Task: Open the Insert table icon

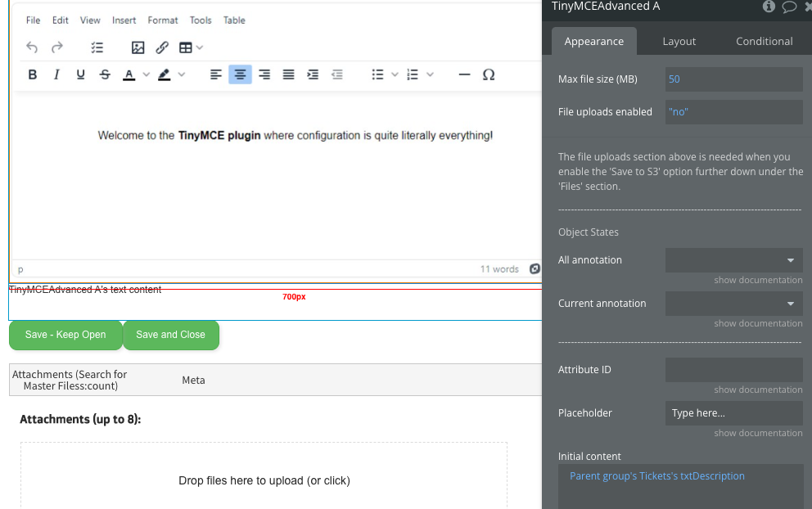Action: tap(186, 47)
